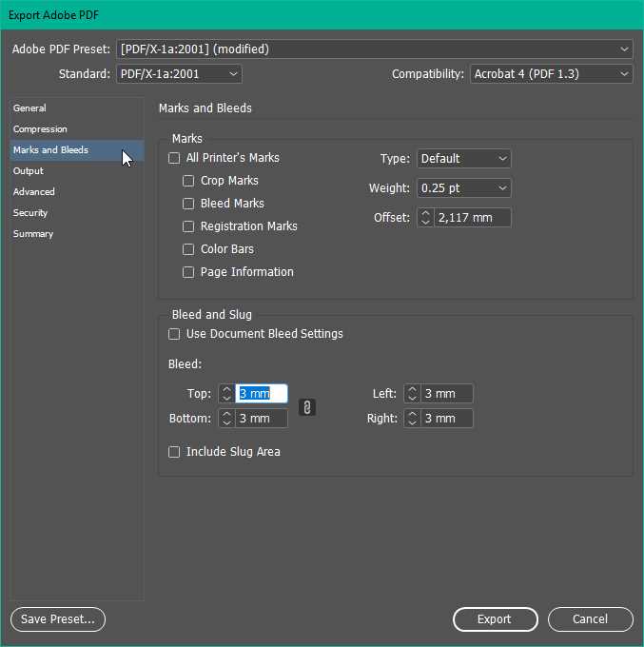
Task: Click the Top bleed value field
Action: pos(261,394)
